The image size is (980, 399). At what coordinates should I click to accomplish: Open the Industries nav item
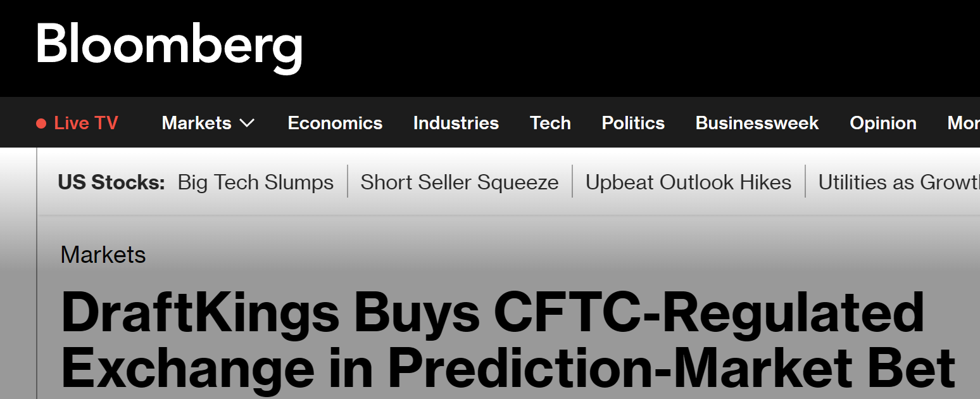[x=456, y=123]
